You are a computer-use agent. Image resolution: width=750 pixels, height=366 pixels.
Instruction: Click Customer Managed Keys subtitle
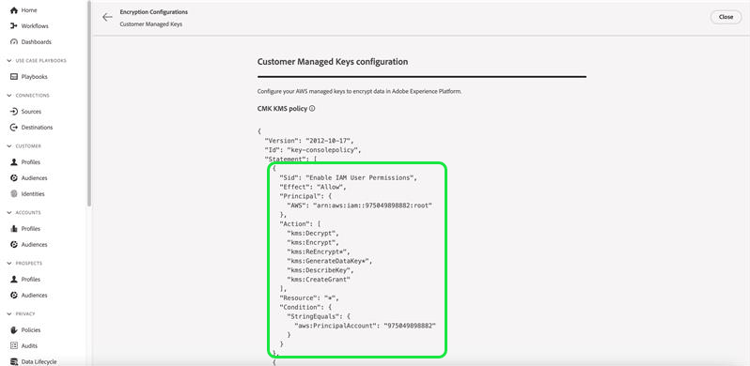[151, 24]
